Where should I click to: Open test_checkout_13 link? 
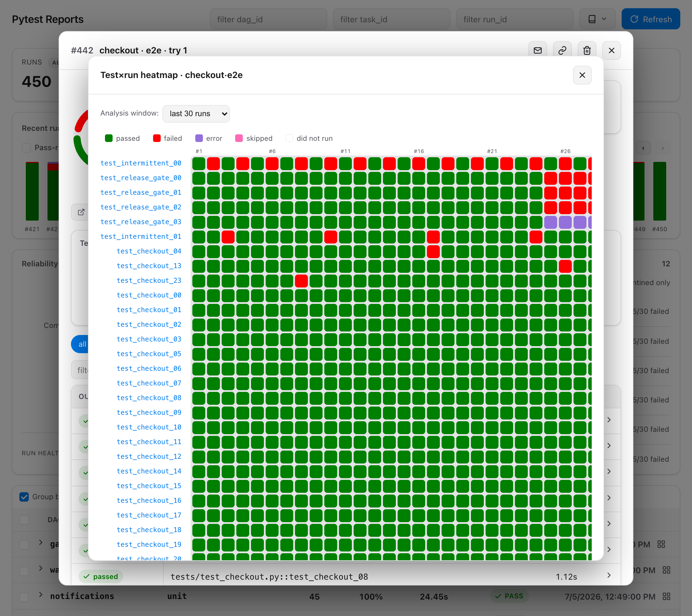[149, 266]
